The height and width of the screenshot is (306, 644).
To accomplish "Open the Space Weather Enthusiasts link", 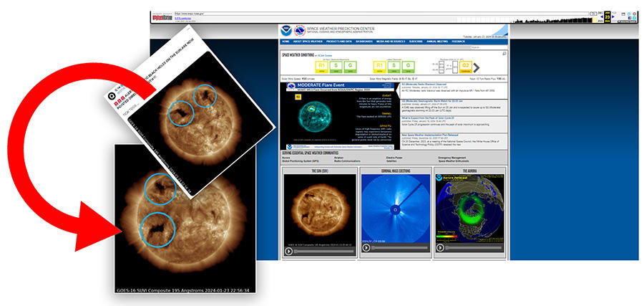I will 454,161.
